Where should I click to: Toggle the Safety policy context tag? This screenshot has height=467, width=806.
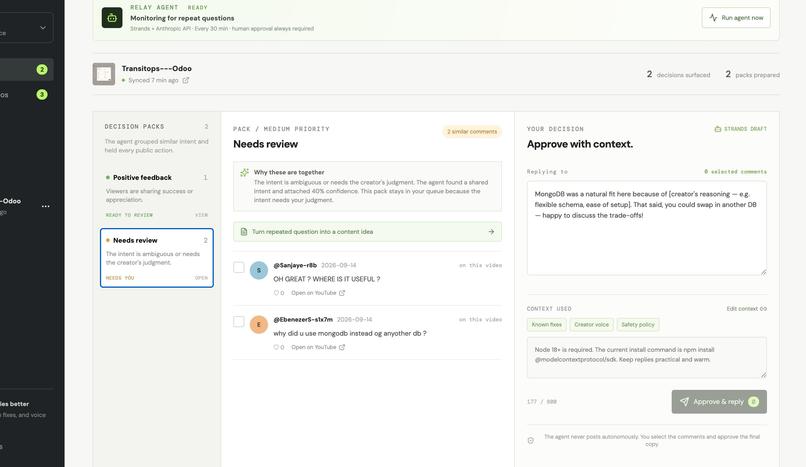[637, 325]
